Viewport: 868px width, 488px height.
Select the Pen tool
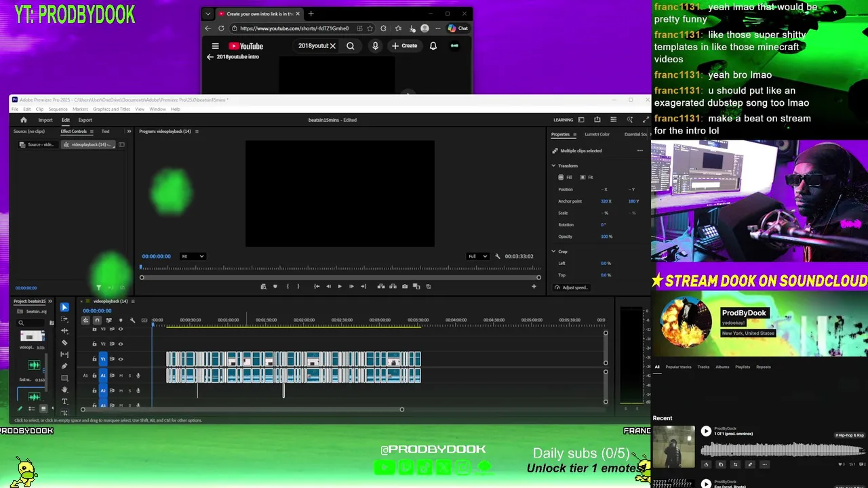click(64, 366)
